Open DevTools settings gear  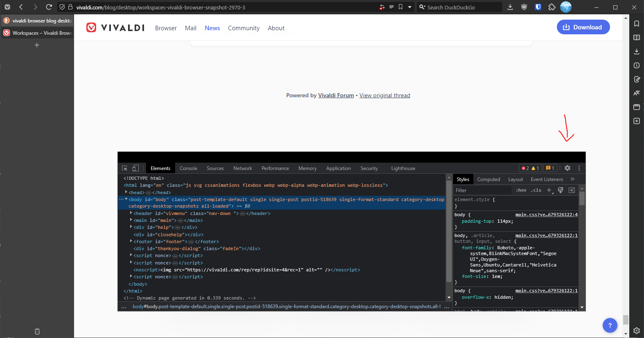tap(567, 168)
